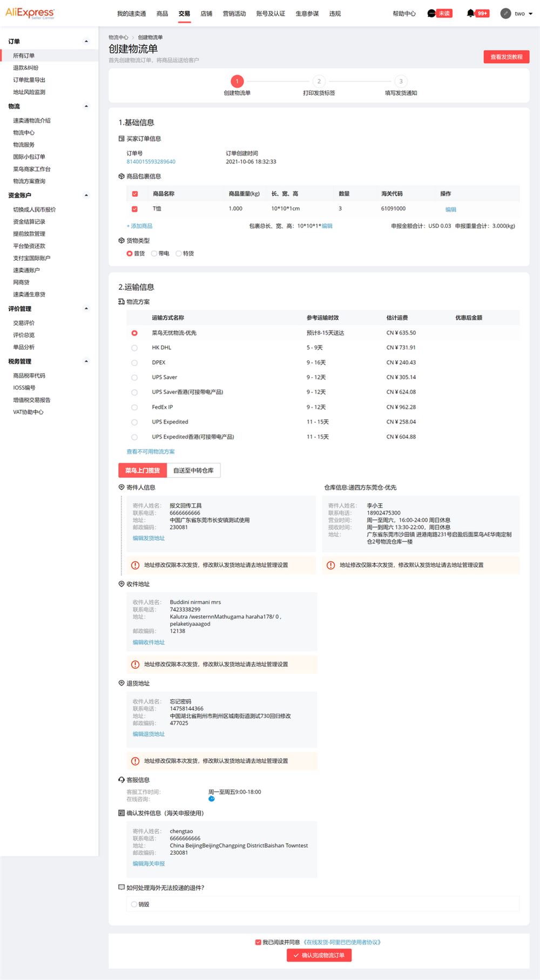540x980 pixels.
Task: Toggle the user agreement checkbox
Action: coord(258,942)
